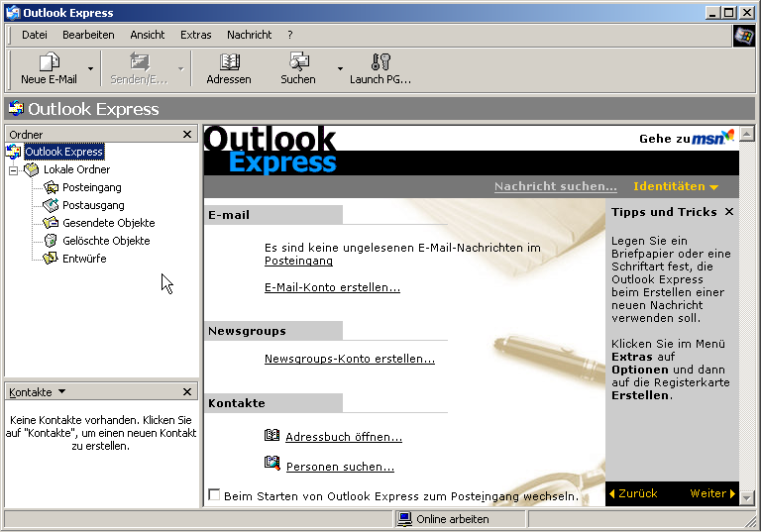
Task: Open the Kontakte dropdown menu
Action: (61, 391)
